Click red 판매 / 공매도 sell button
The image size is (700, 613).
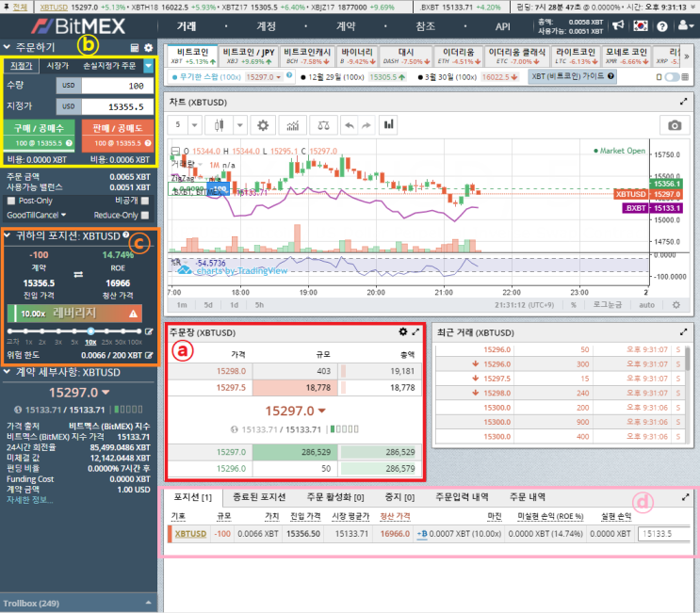pyautogui.click(x=118, y=136)
